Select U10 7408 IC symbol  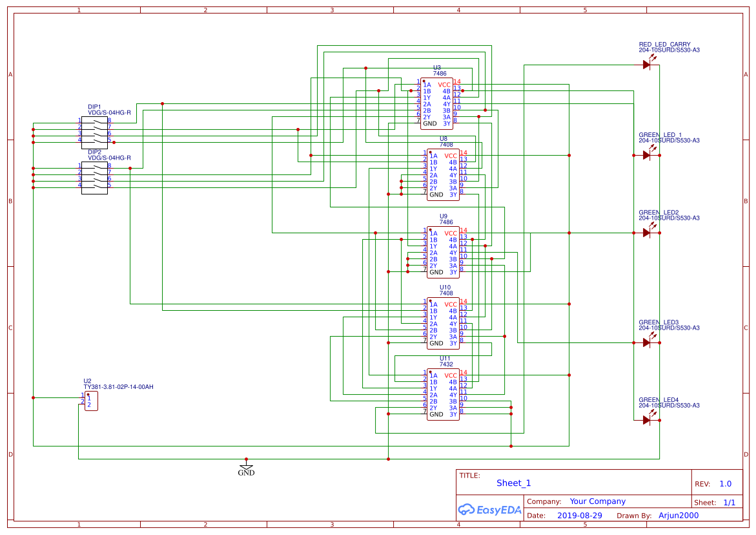point(443,322)
